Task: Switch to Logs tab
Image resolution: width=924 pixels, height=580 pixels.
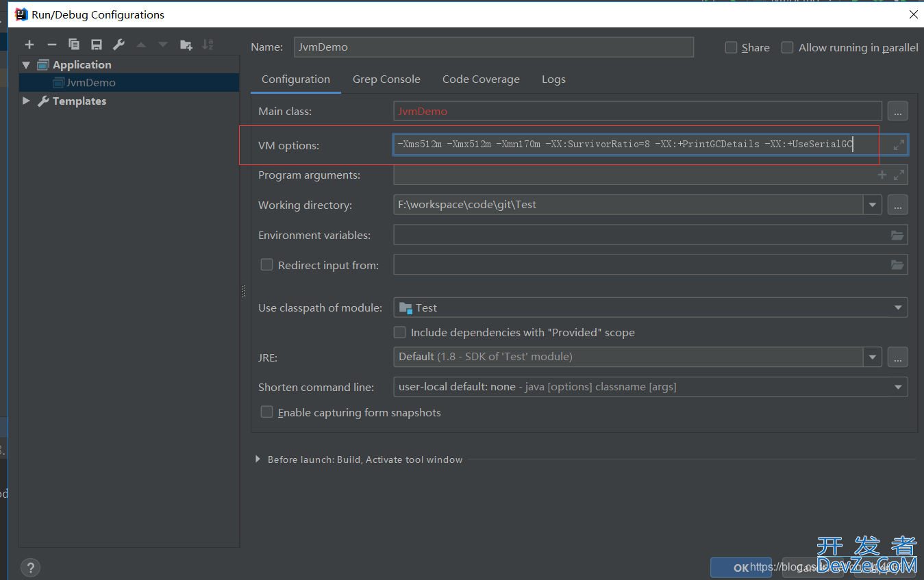Action: click(x=553, y=79)
